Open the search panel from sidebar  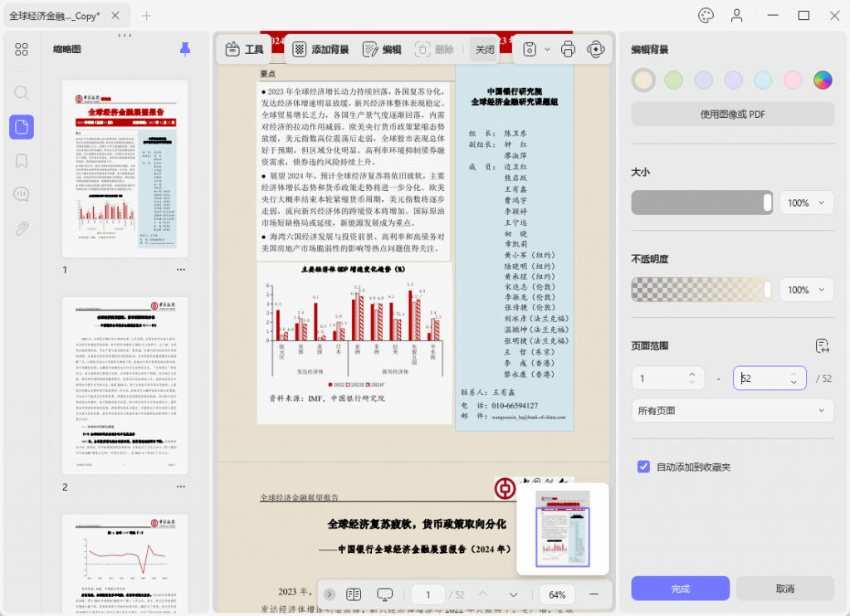pos(22,93)
